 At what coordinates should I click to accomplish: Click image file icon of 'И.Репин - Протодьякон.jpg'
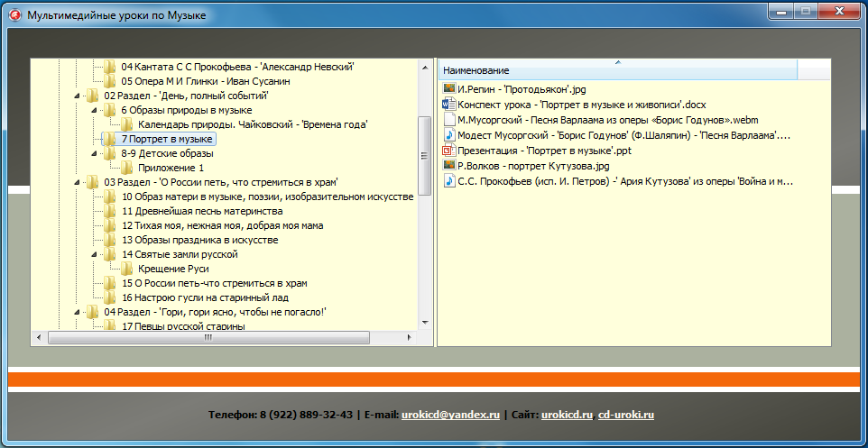coord(449,88)
